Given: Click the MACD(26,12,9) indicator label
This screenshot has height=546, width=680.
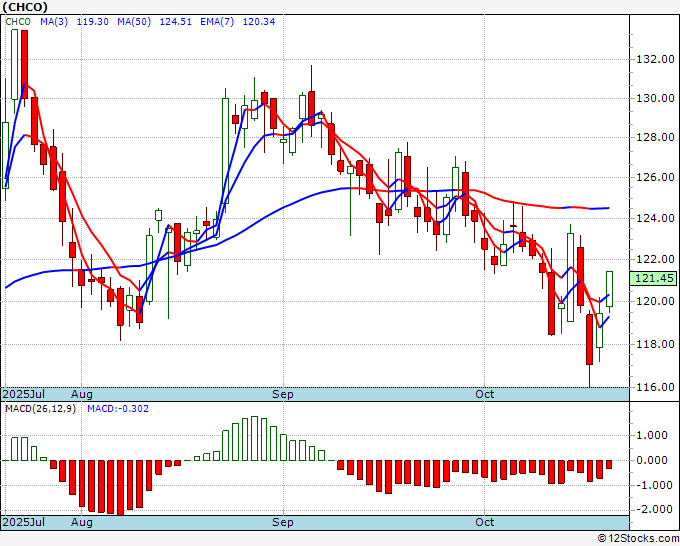Looking at the screenshot, I should pyautogui.click(x=40, y=409).
